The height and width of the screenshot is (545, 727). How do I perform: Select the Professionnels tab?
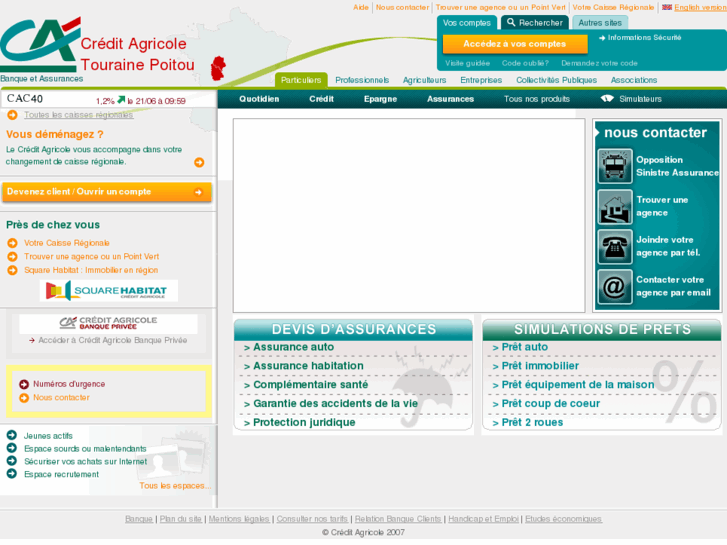tap(362, 80)
